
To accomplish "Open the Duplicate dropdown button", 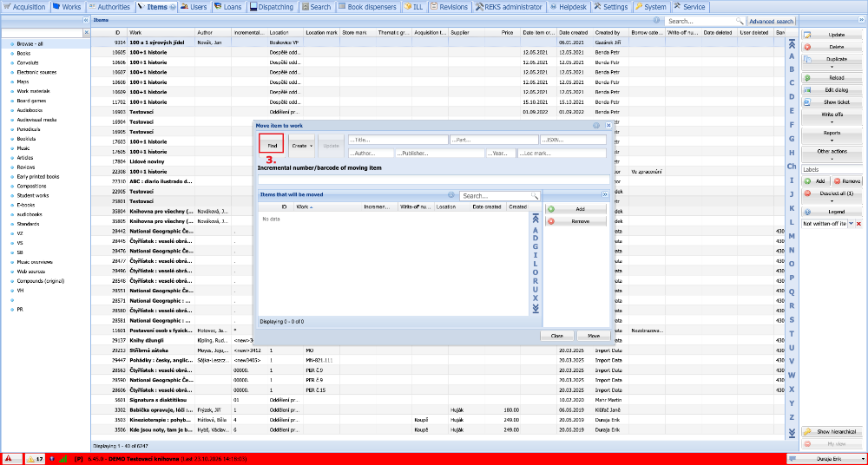I will (x=832, y=61).
